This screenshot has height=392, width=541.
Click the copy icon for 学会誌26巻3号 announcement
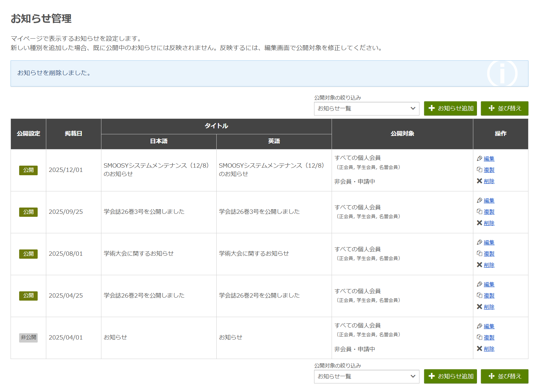[x=480, y=212]
